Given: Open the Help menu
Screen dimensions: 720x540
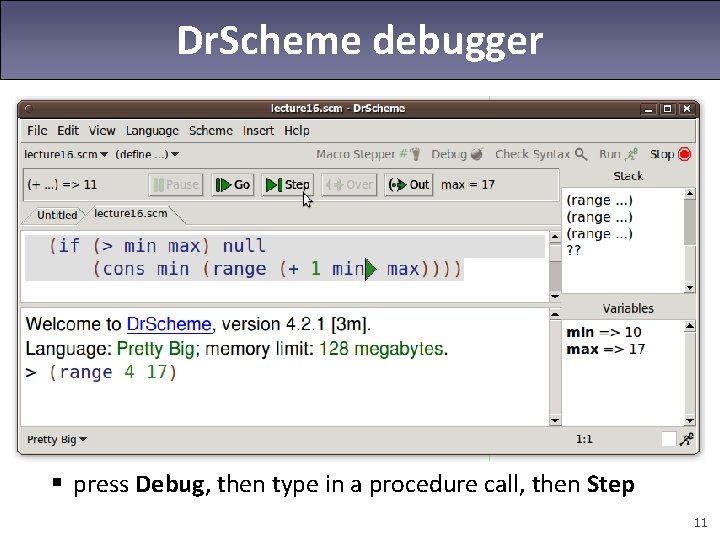Looking at the screenshot, I should point(297,131).
